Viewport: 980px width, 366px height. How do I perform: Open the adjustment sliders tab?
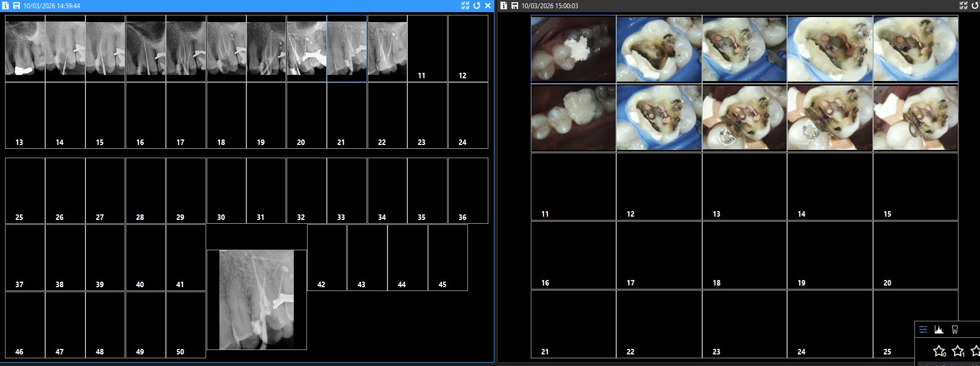coord(923,330)
